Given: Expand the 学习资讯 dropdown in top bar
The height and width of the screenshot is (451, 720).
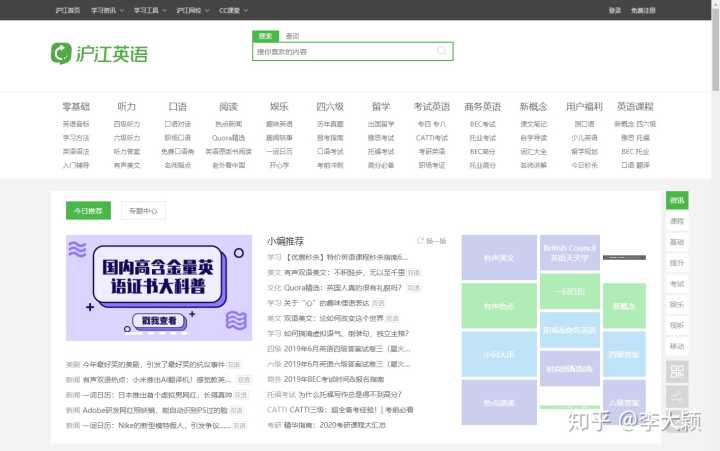Looking at the screenshot, I should point(107,10).
